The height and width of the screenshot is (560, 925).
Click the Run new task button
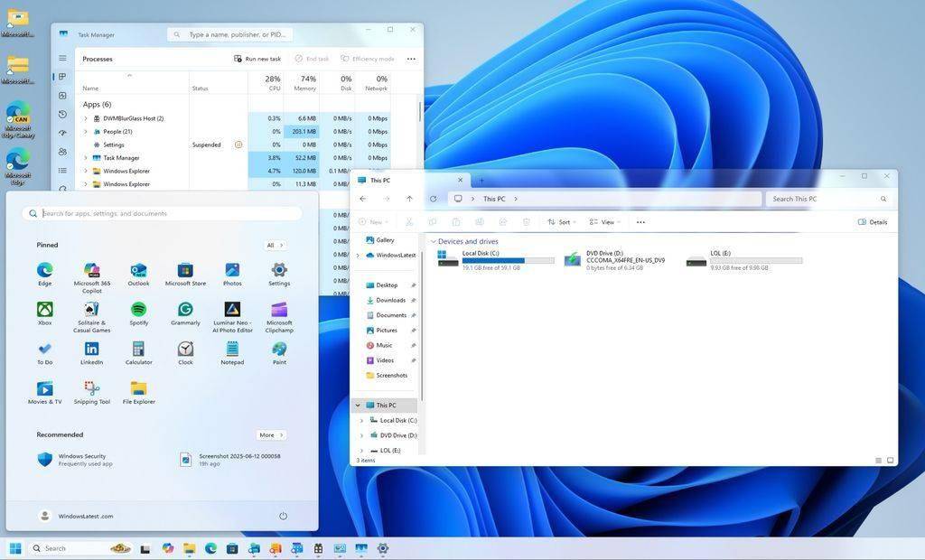tap(257, 58)
